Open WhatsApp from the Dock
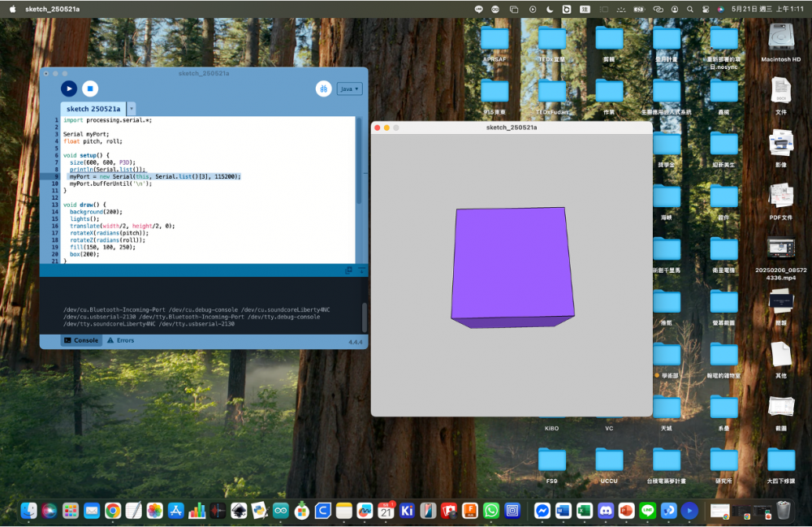This screenshot has height=527, width=812. (x=491, y=511)
